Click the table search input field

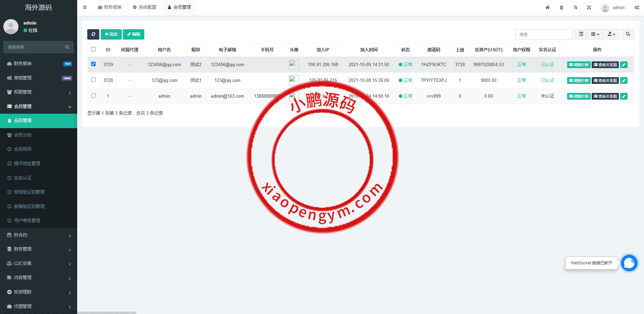click(x=544, y=34)
